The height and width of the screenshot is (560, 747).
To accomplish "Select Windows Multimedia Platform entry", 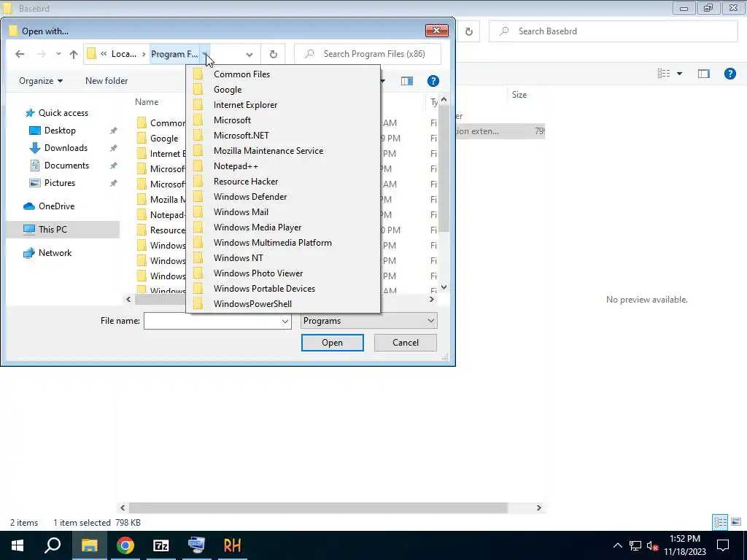I will coord(283,242).
